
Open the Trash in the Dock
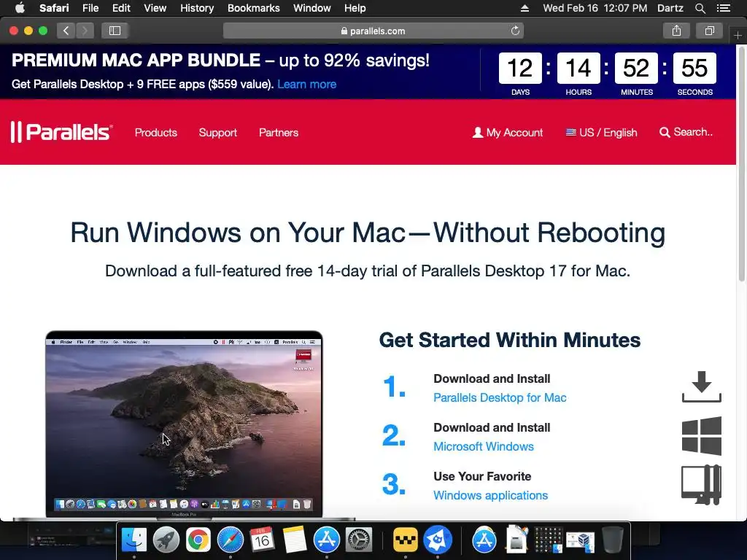coord(613,540)
